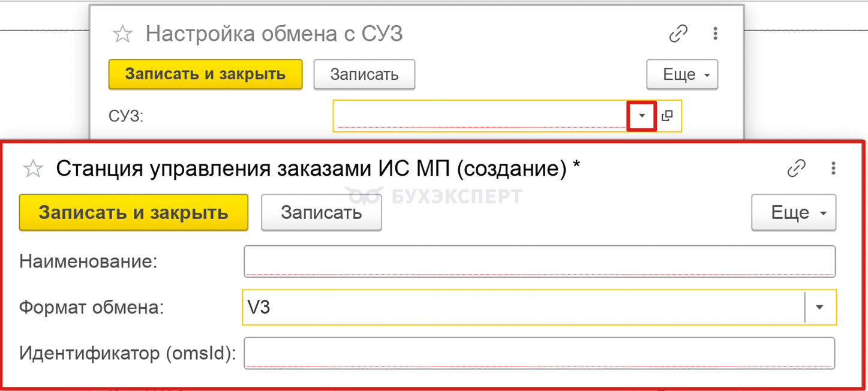Click Записать in Станция управления заказами form
Screen dimensions: 868x391
tap(322, 212)
